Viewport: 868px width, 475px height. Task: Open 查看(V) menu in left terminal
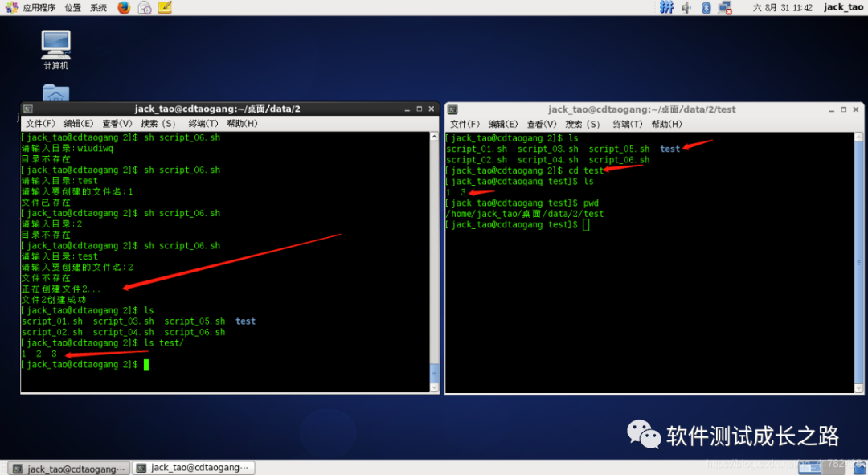[x=117, y=124]
